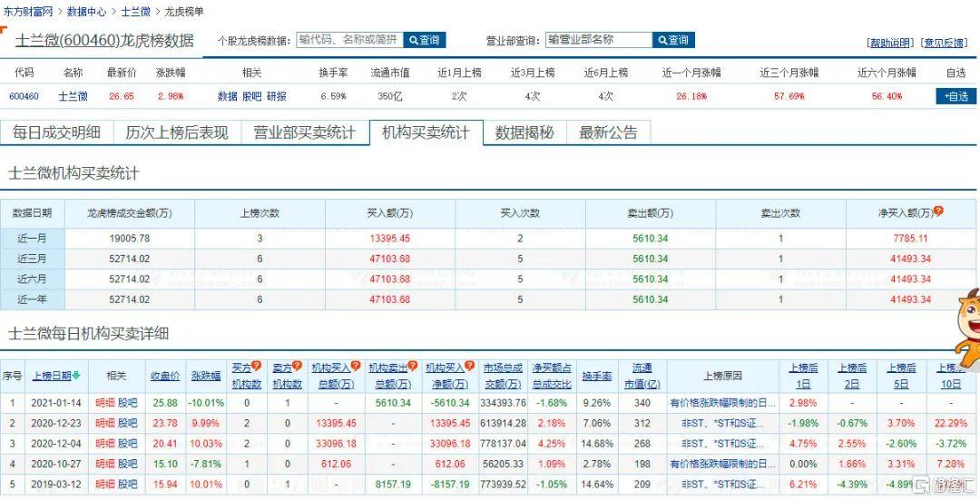The image size is (980, 500).
Task: Open 股吧 link in quote row
Action: coord(252,96)
